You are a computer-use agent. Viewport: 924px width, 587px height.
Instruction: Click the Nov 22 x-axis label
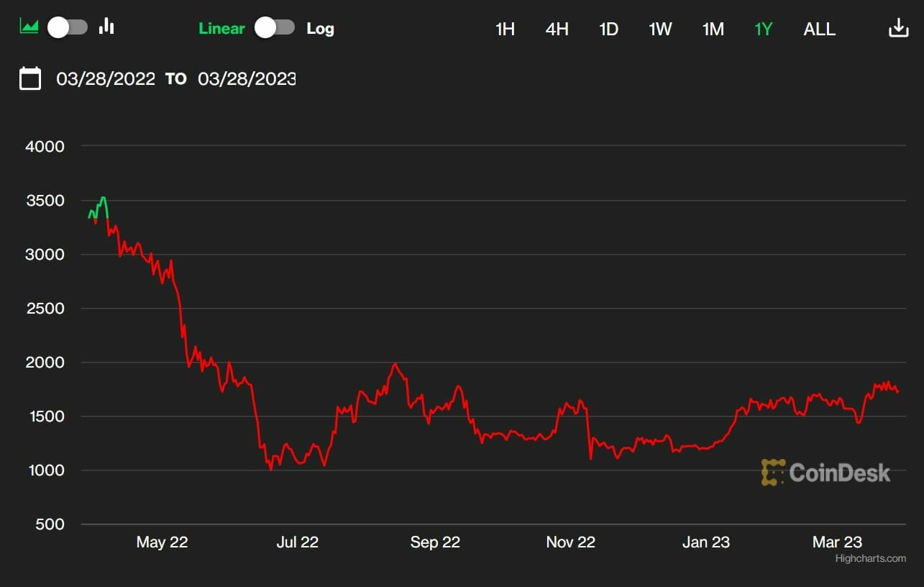click(571, 542)
